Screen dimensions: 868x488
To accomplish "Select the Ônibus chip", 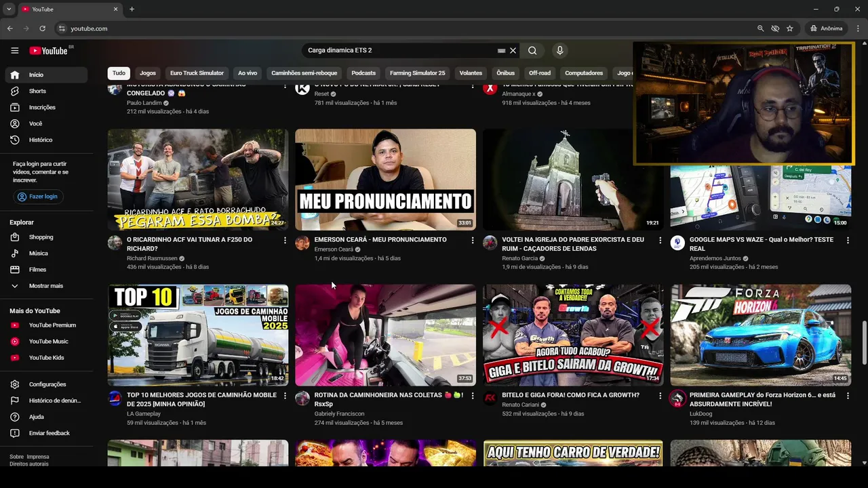I will pos(505,73).
